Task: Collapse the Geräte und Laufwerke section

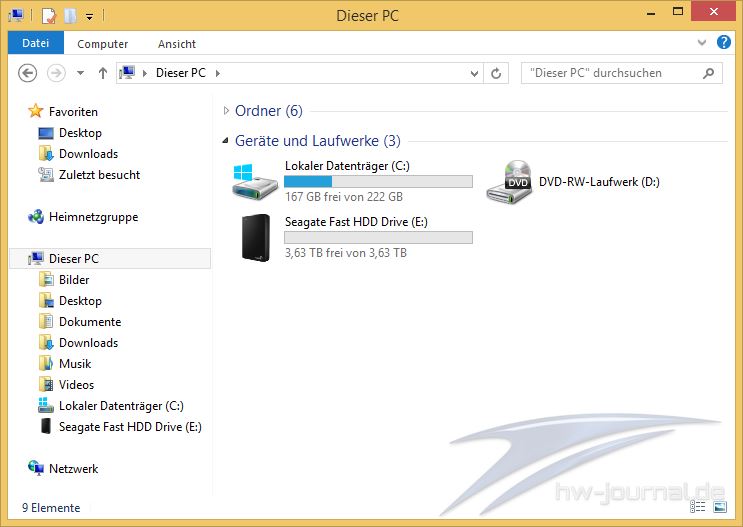Action: click(226, 141)
